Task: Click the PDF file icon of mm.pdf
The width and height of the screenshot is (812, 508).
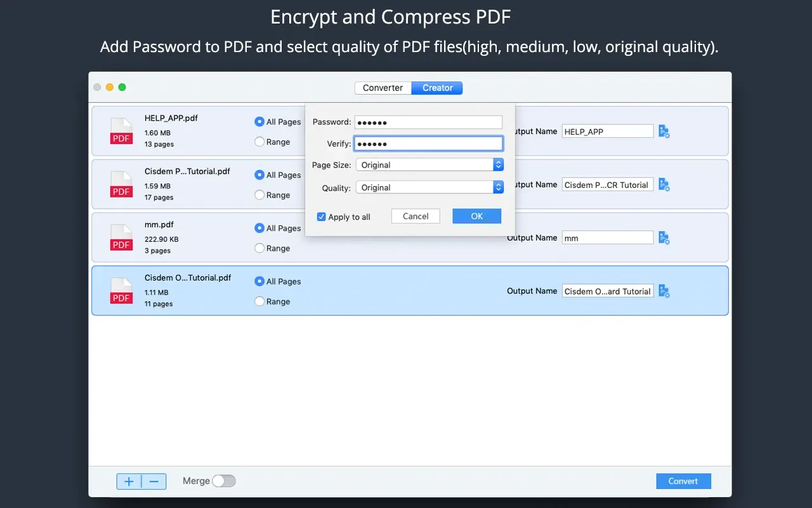Action: coord(121,238)
